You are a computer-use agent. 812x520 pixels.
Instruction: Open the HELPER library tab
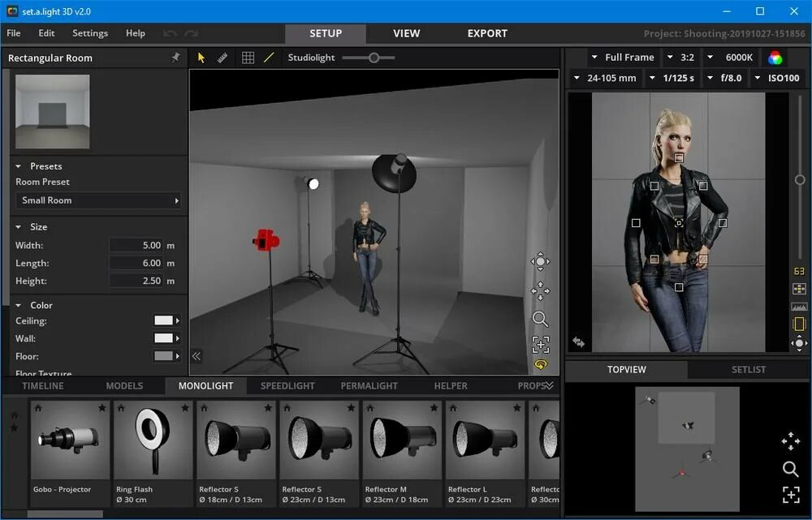[x=451, y=385]
